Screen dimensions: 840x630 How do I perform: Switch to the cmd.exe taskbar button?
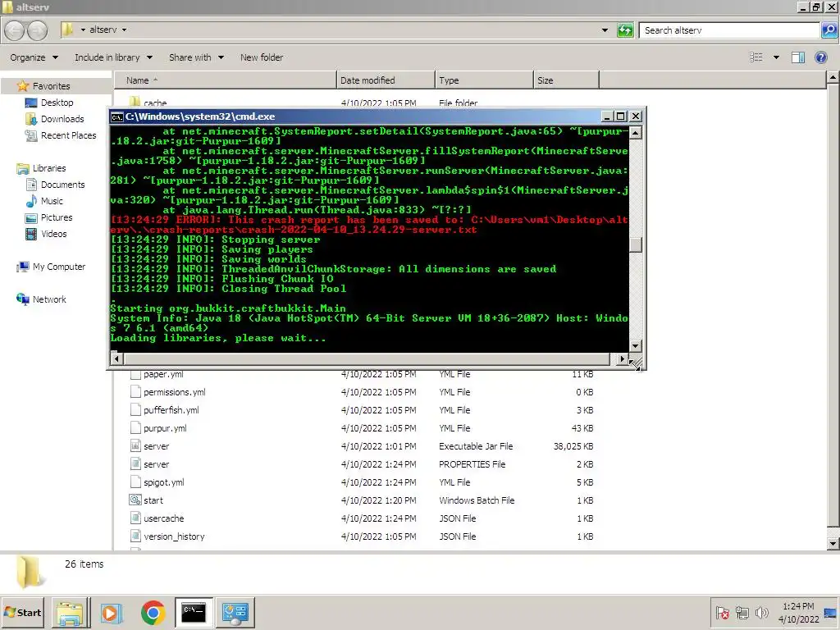point(194,613)
